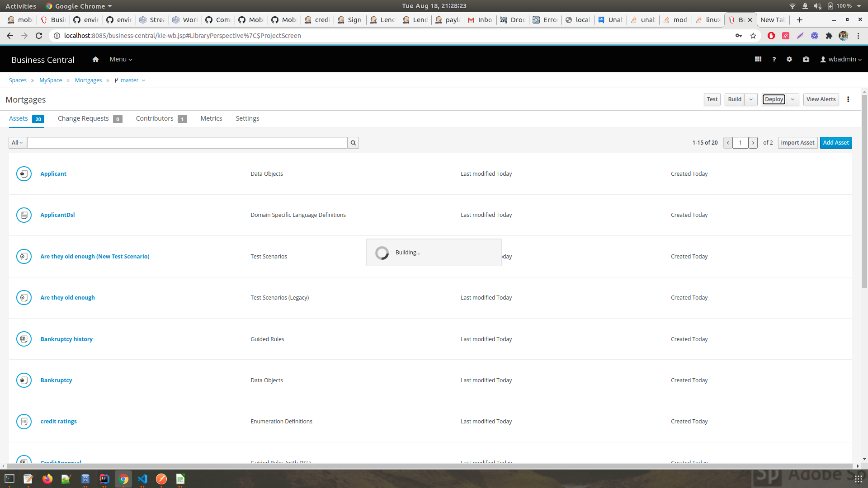Open the master branch dropdown

point(131,80)
